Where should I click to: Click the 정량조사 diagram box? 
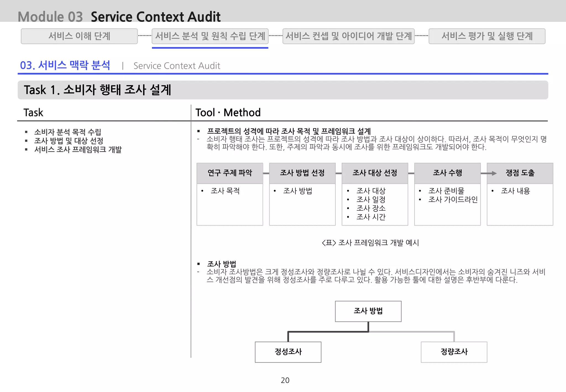[x=454, y=352]
